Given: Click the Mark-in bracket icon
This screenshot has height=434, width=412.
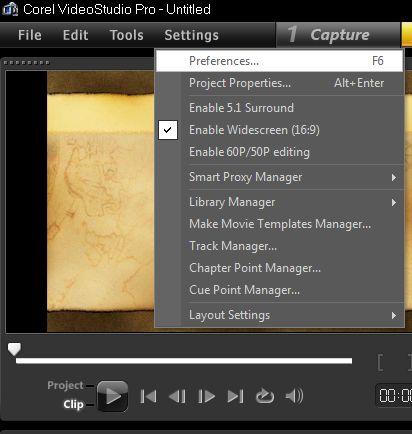Looking at the screenshot, I should [380, 363].
